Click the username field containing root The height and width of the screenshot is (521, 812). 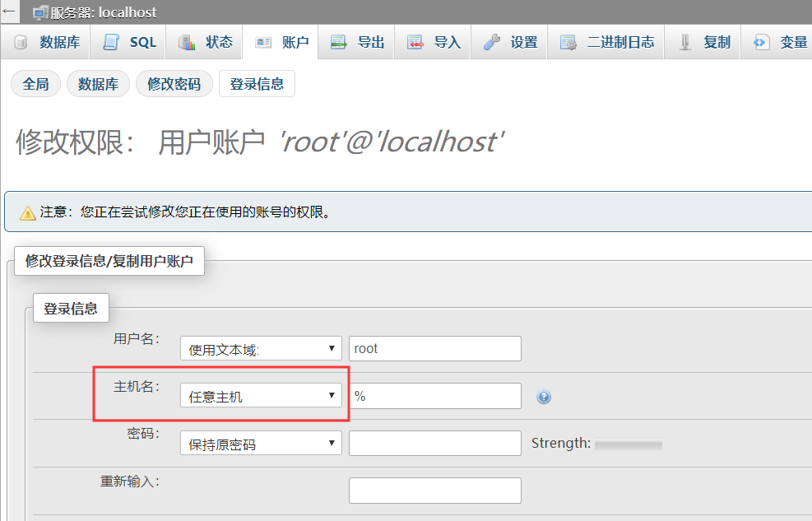pyautogui.click(x=435, y=348)
